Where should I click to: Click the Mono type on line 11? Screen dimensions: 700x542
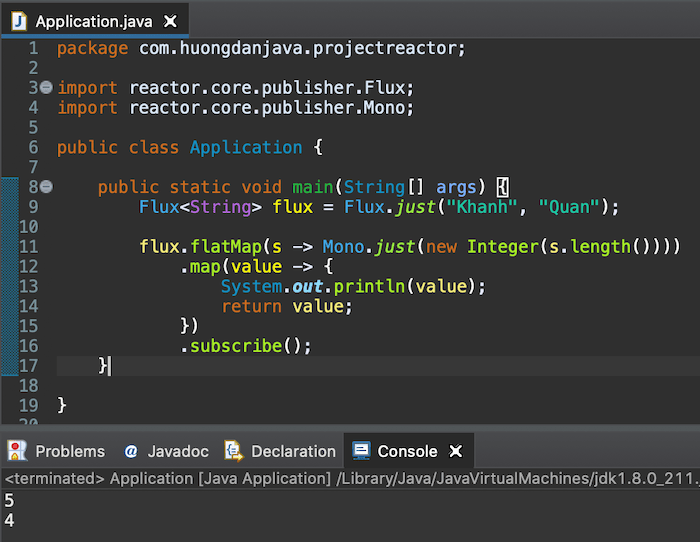343,246
